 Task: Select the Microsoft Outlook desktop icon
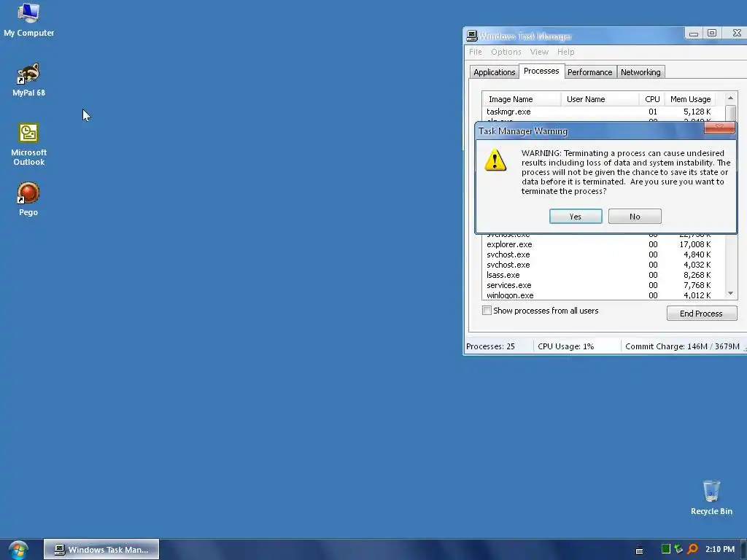(28, 144)
